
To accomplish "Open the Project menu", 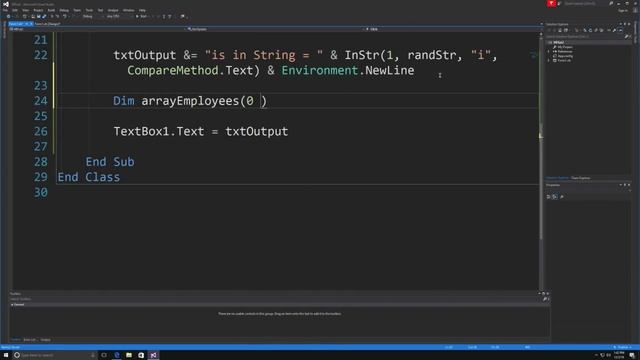I will [x=38, y=10].
